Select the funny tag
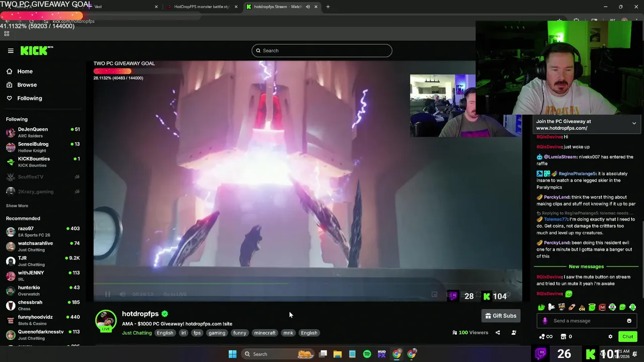This screenshot has width=644, height=362. point(239,333)
